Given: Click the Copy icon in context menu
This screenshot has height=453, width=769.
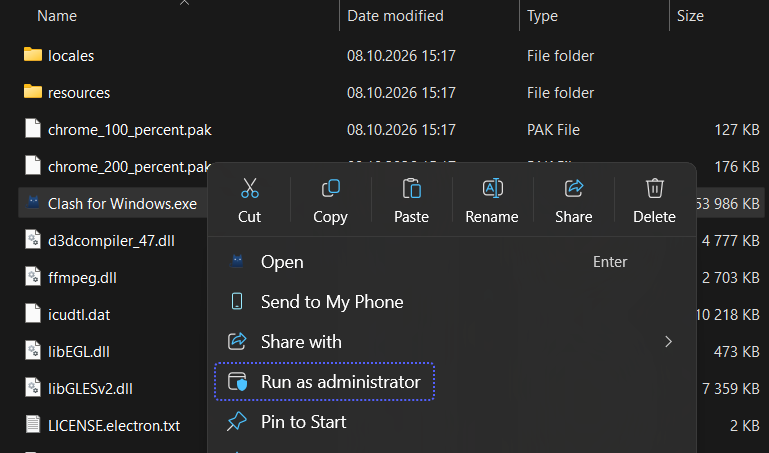Looking at the screenshot, I should [331, 188].
